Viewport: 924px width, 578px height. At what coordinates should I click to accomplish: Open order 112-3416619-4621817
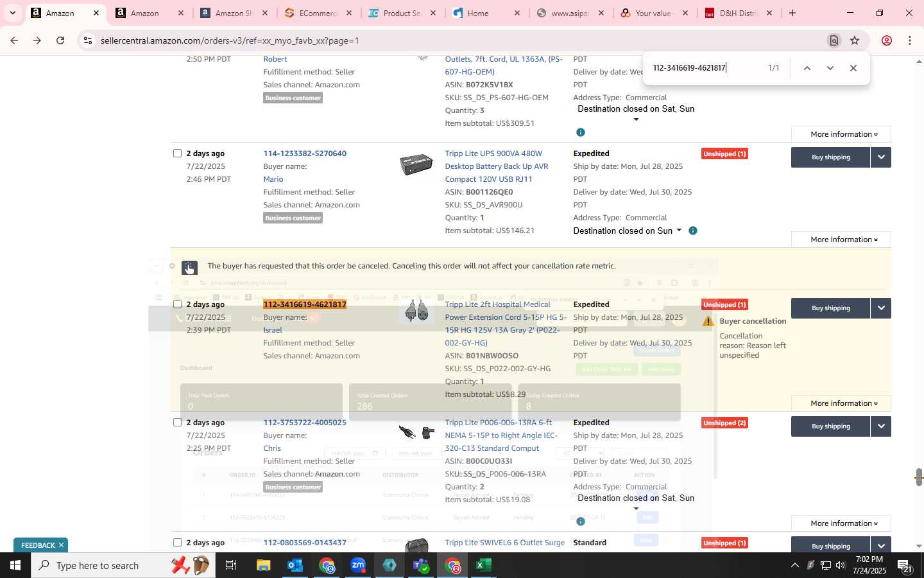(305, 304)
